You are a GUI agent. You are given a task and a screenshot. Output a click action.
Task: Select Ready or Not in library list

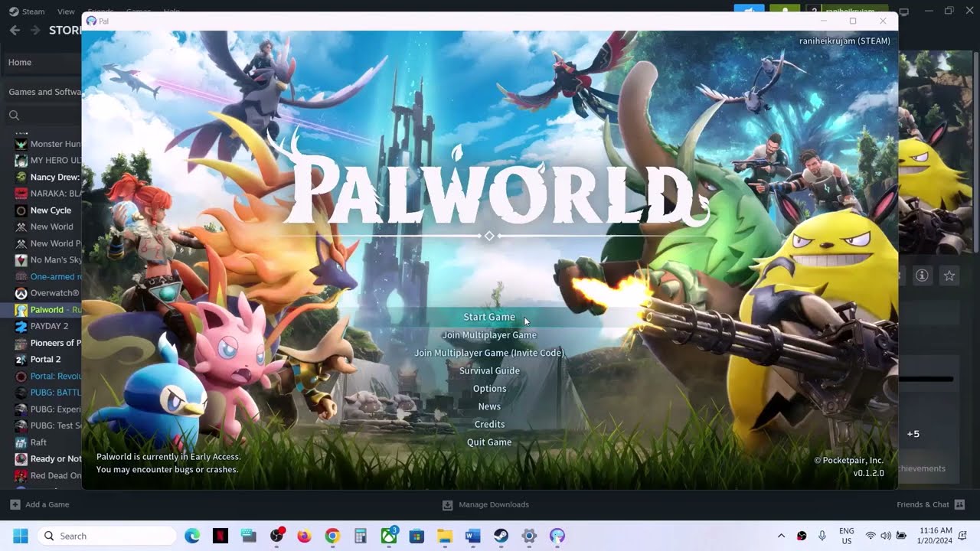pos(48,459)
